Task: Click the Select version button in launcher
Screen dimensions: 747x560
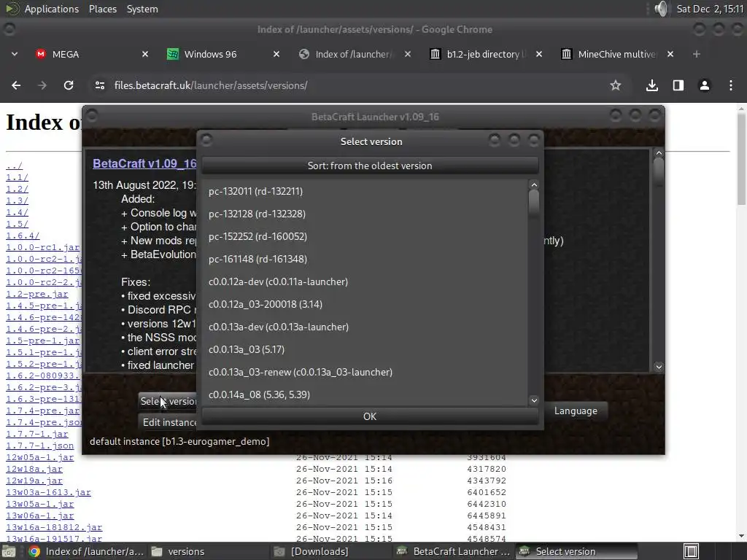Action: click(168, 402)
